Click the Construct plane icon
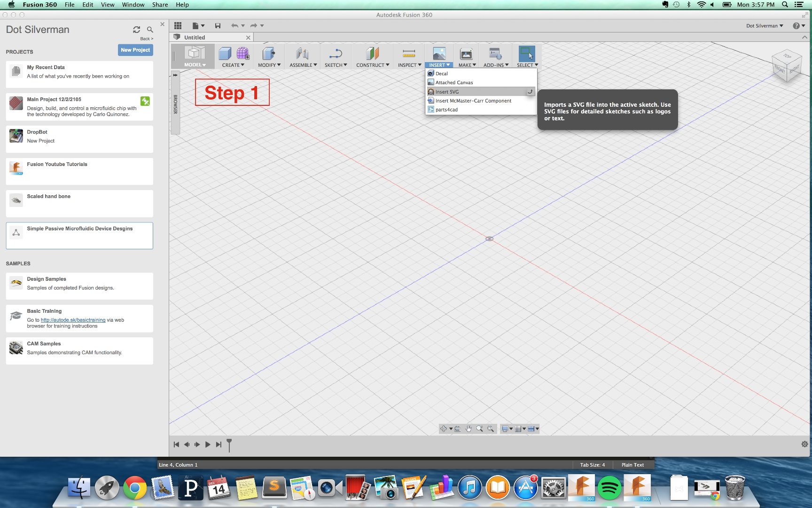Screen dimensions: 812x508 click(372, 54)
